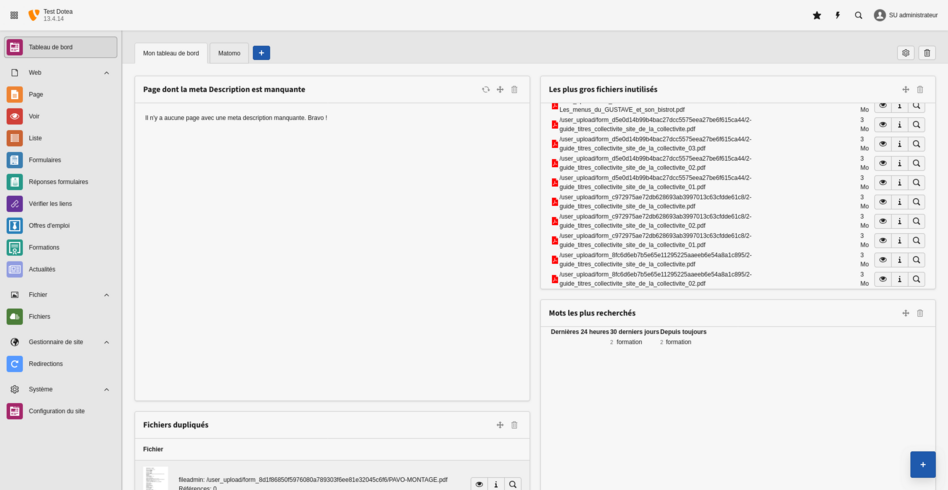Switch to Mon tableau de bord tab
Screen dimensions: 948x490
(x=171, y=53)
